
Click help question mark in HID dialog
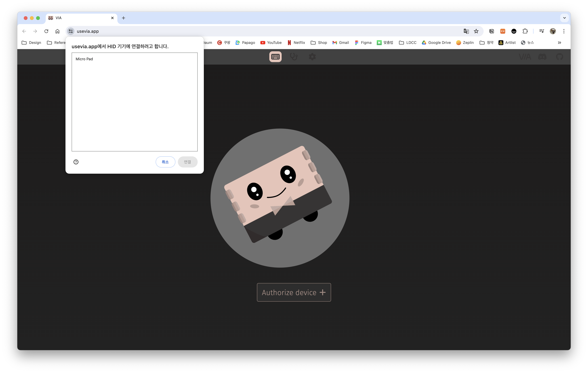(76, 162)
